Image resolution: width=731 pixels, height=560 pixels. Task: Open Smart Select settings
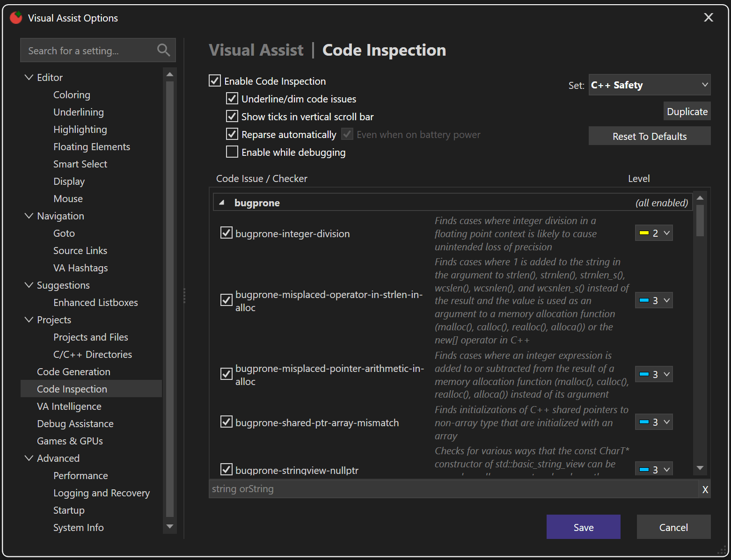[80, 164]
